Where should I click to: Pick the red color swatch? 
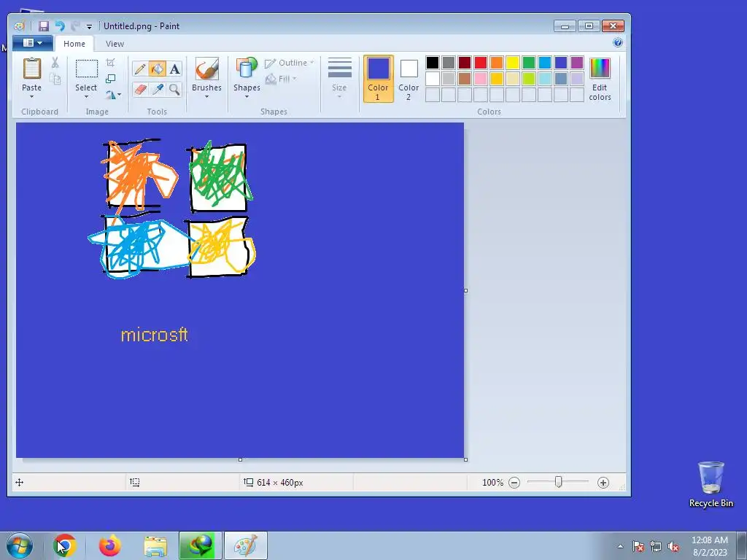click(x=481, y=63)
